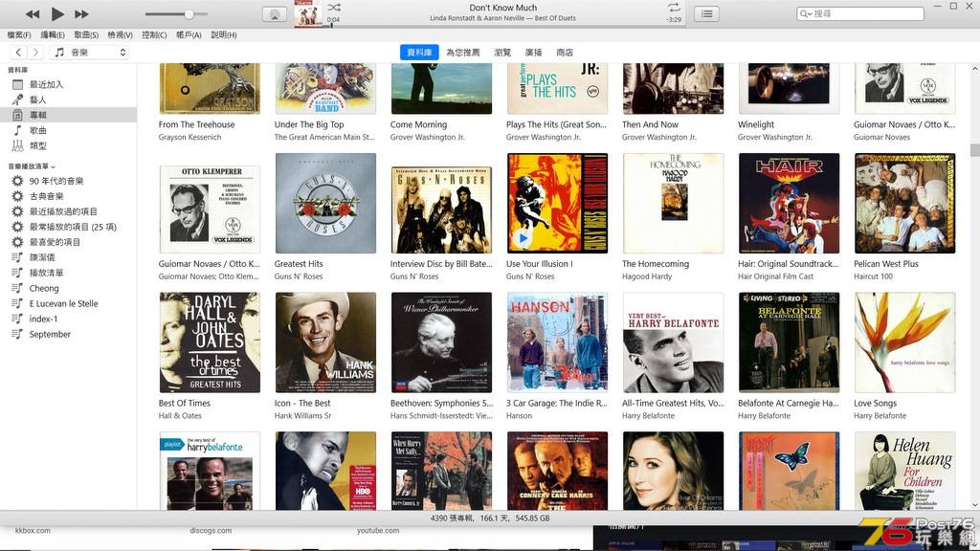The height and width of the screenshot is (551, 980).
Task: Open the Cheong playlist
Action: point(68,288)
